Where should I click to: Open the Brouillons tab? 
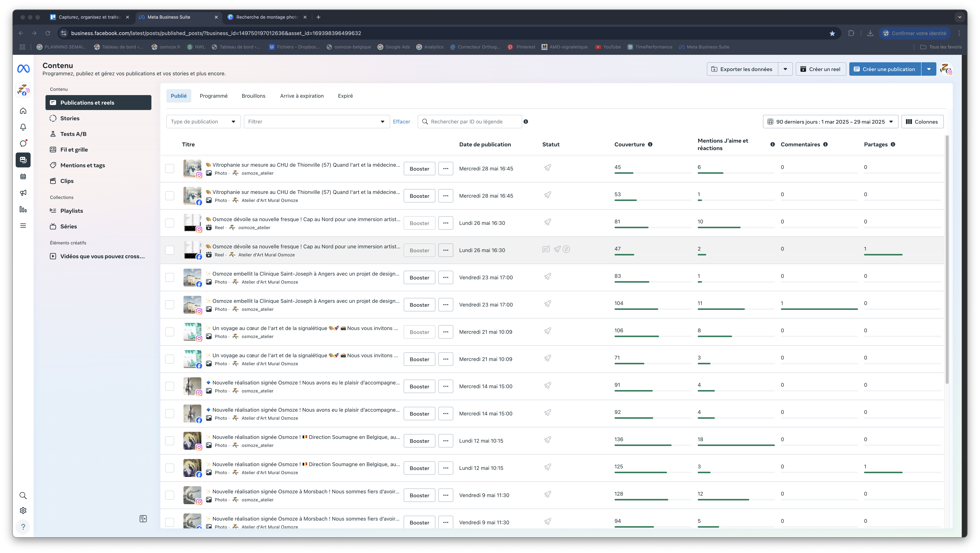click(x=253, y=96)
